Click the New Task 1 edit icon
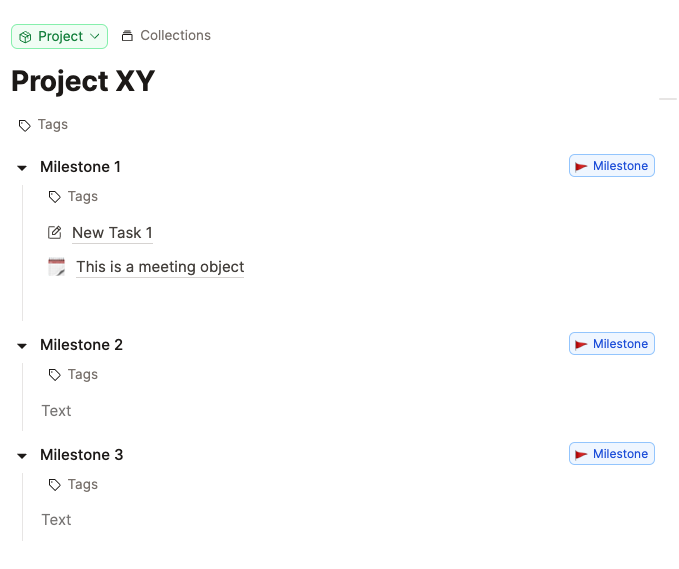This screenshot has width=679, height=569. point(55,233)
